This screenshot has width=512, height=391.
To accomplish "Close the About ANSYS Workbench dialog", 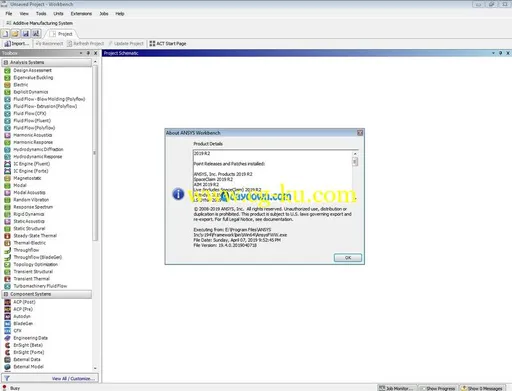I will (360, 133).
